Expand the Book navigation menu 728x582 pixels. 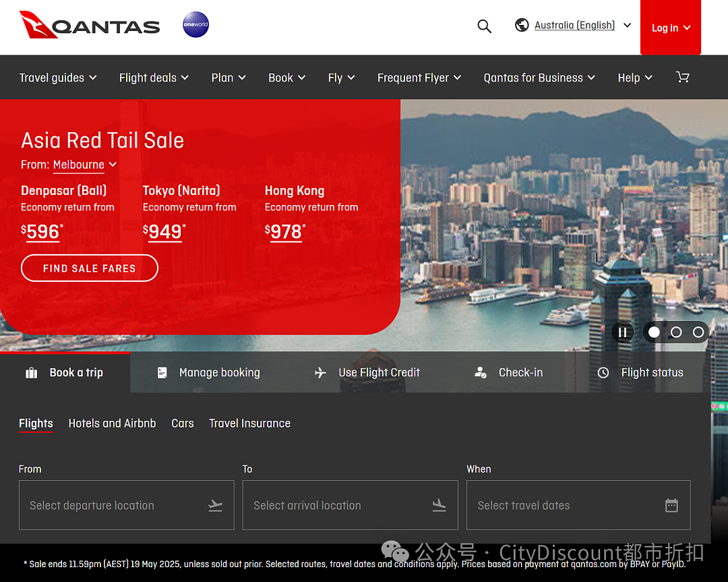(287, 78)
